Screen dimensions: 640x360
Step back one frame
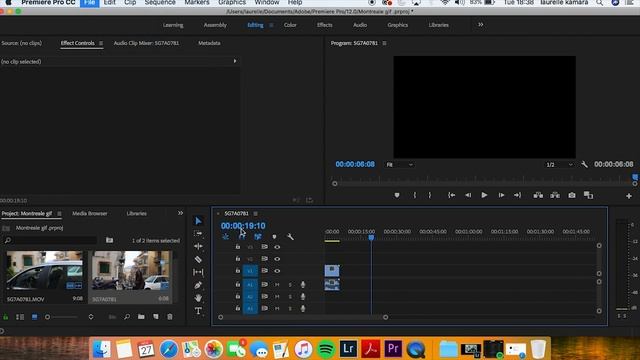(x=468, y=196)
